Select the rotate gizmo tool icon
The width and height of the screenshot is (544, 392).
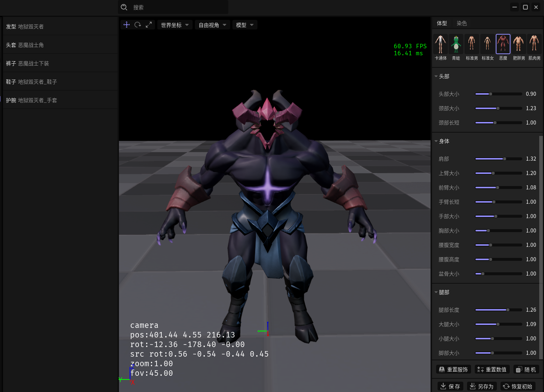pyautogui.click(x=138, y=25)
